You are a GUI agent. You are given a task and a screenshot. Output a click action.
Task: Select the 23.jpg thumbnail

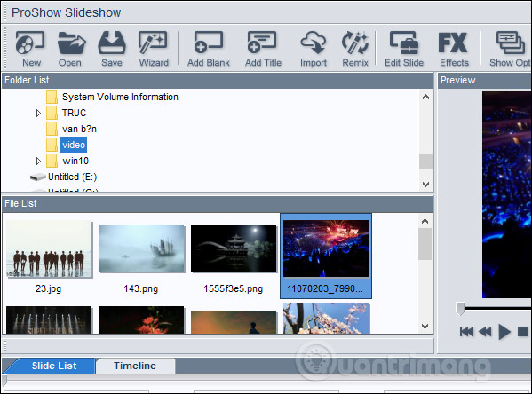[x=49, y=248]
